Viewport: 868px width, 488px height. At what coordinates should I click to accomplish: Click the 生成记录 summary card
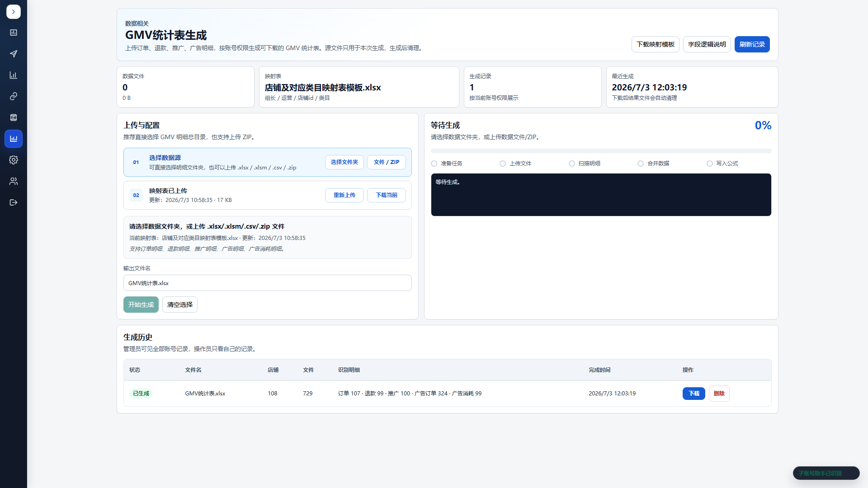533,87
